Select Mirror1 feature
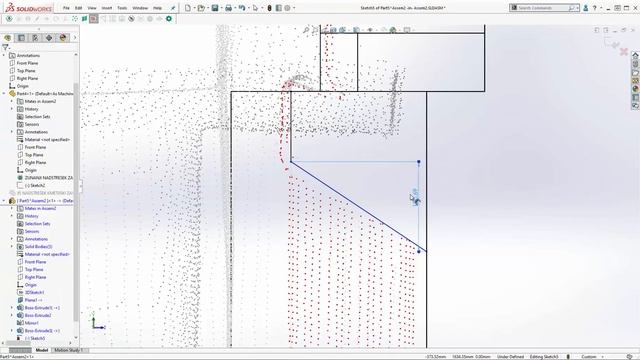Screen dimensions: 640x360 [x=31, y=323]
